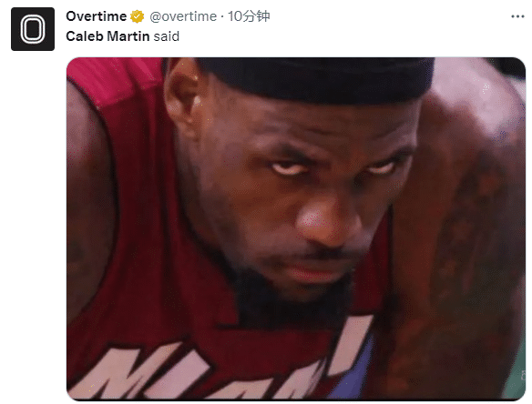This screenshot has width=532, height=404.
Task: Click the word said in tweet
Action: tap(166, 36)
